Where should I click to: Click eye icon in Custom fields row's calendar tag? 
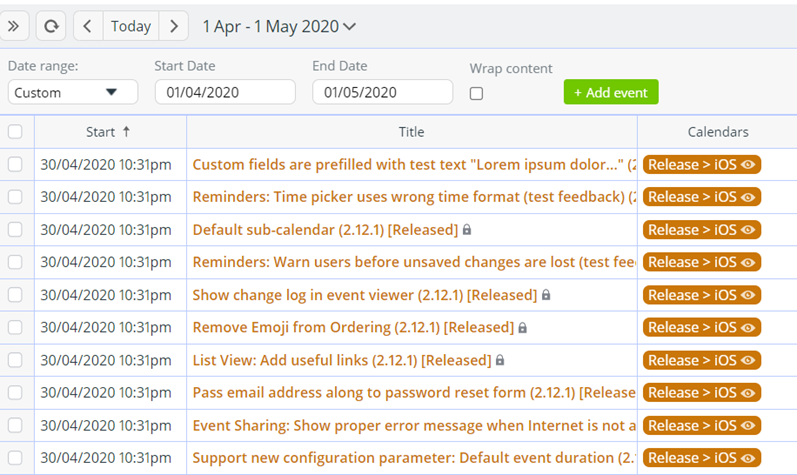pyautogui.click(x=748, y=165)
